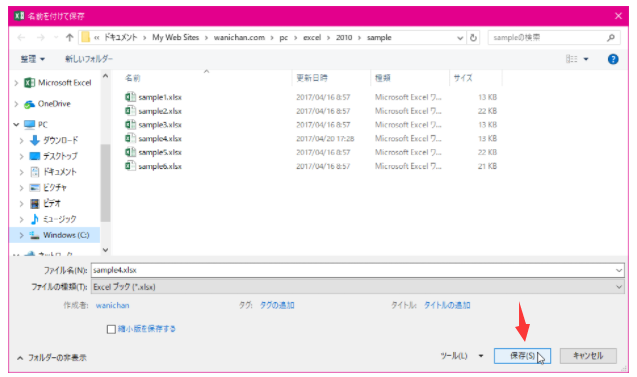Expand the ダウンロード tree node
This screenshot has height=377, width=637.
click(22, 141)
